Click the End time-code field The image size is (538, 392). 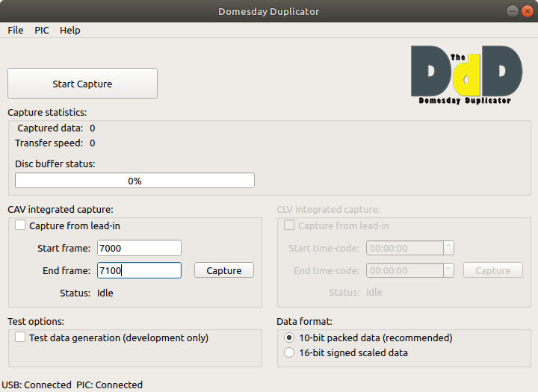coord(405,270)
